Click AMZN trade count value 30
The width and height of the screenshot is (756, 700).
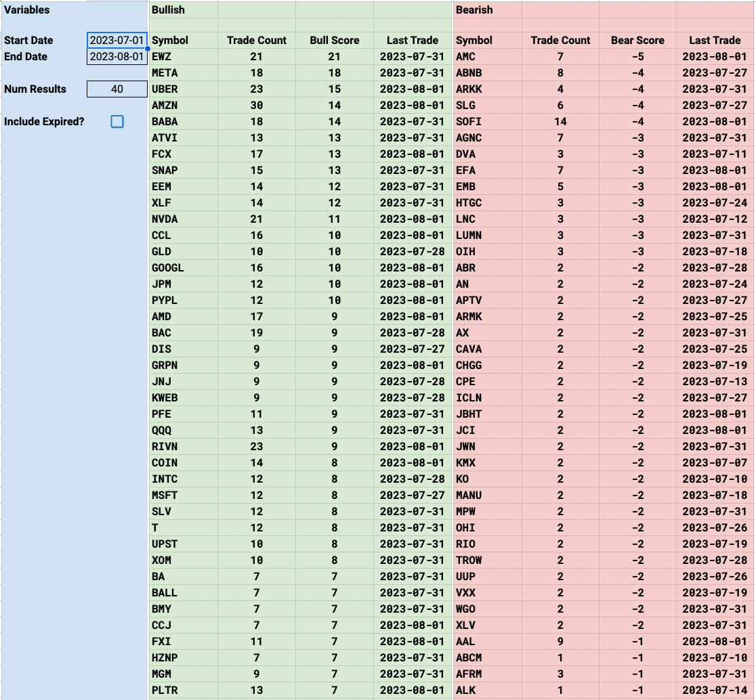pyautogui.click(x=257, y=106)
